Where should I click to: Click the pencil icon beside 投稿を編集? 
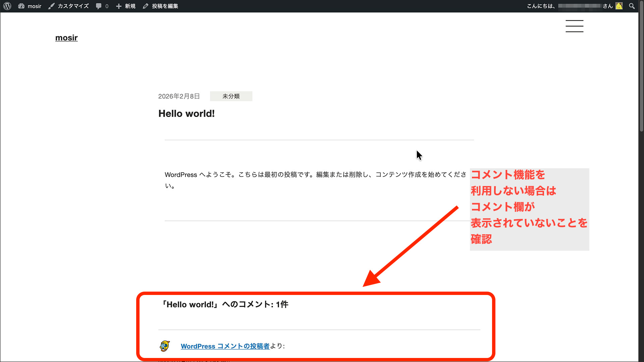[145, 6]
